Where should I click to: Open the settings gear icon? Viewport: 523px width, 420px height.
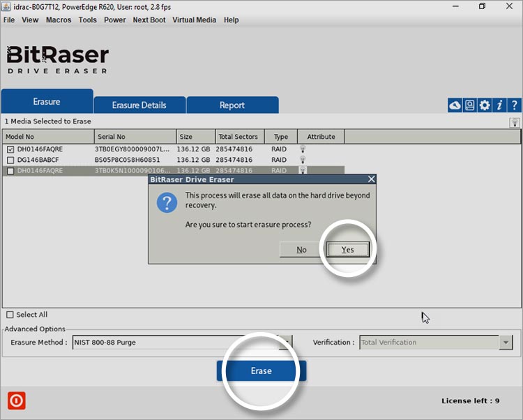[485, 105]
